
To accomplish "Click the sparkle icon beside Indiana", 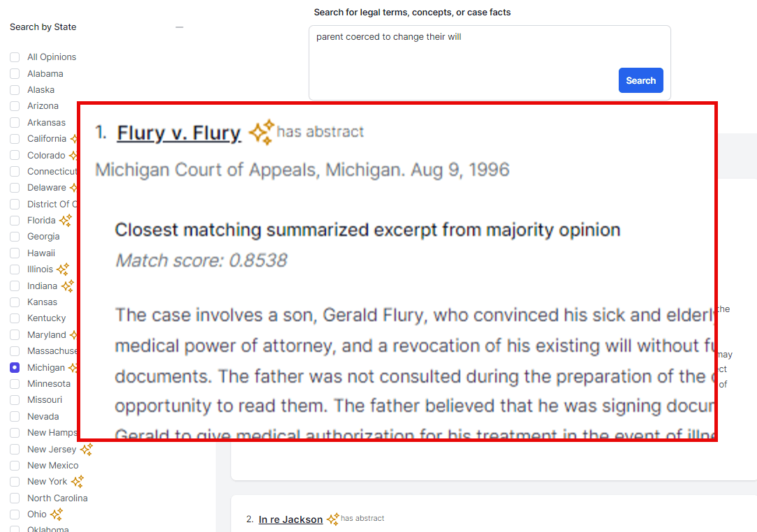I will point(67,286).
